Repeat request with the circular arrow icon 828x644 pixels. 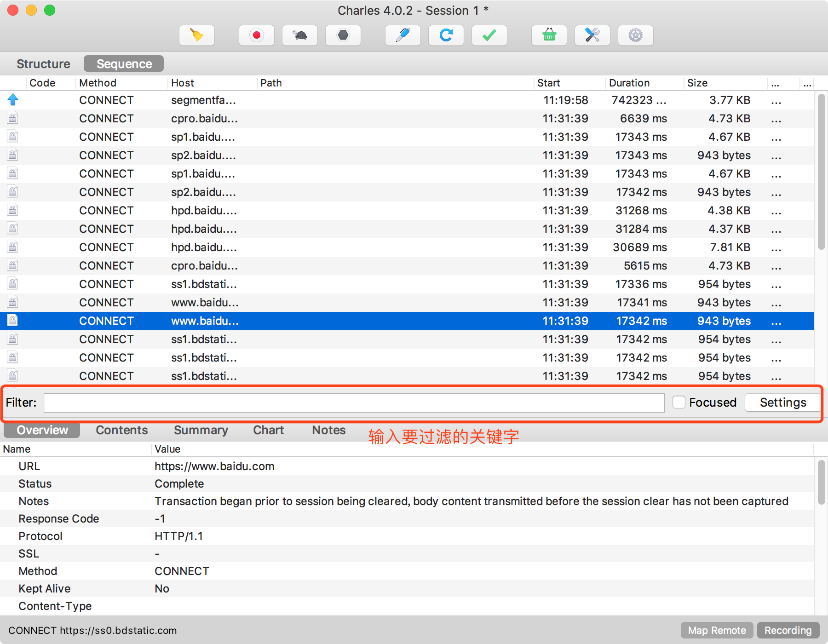coord(446,35)
